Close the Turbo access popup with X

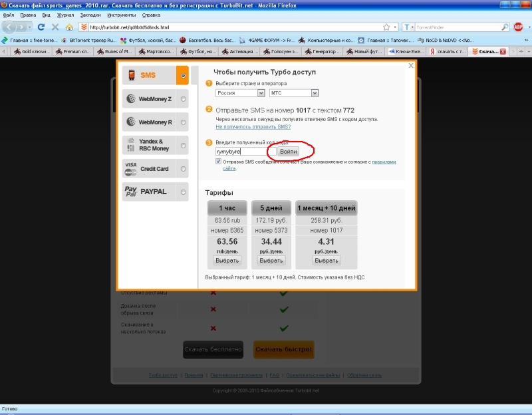click(x=411, y=65)
